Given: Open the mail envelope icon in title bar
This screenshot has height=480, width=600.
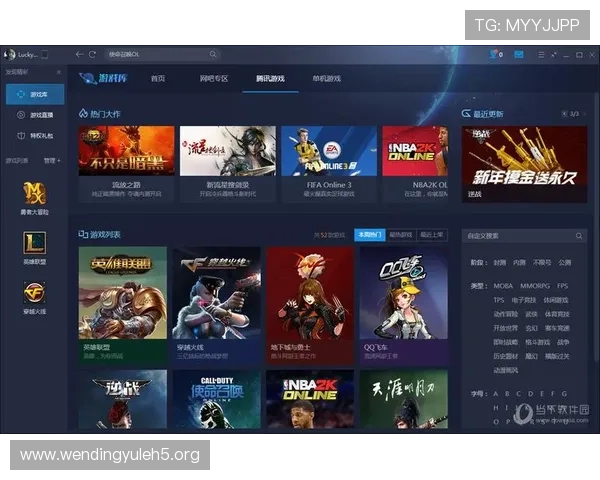Looking at the screenshot, I should pos(519,54).
